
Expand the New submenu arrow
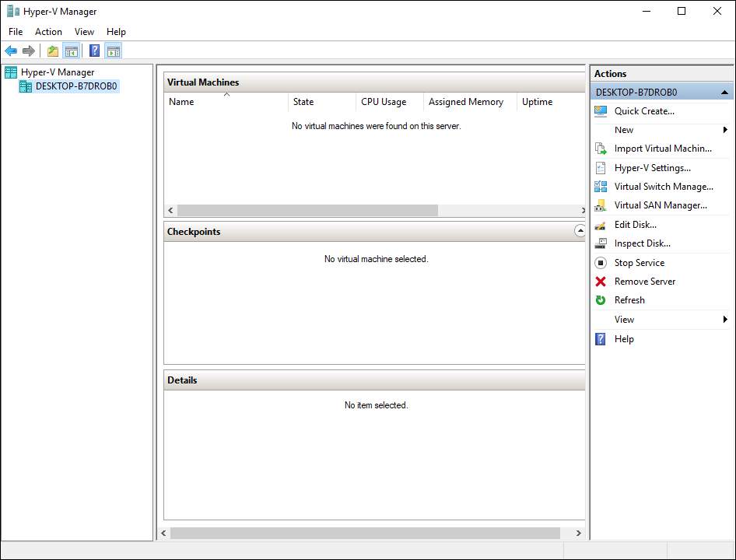(x=725, y=130)
